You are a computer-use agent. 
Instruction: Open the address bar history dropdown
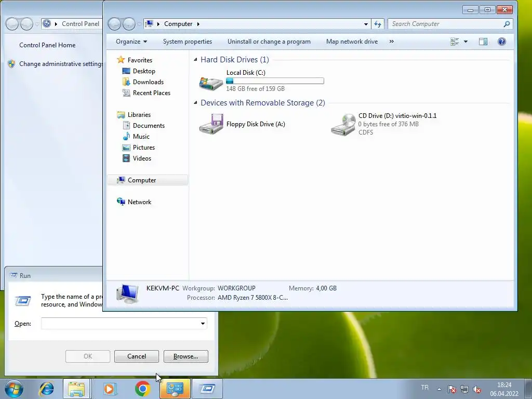click(x=366, y=24)
